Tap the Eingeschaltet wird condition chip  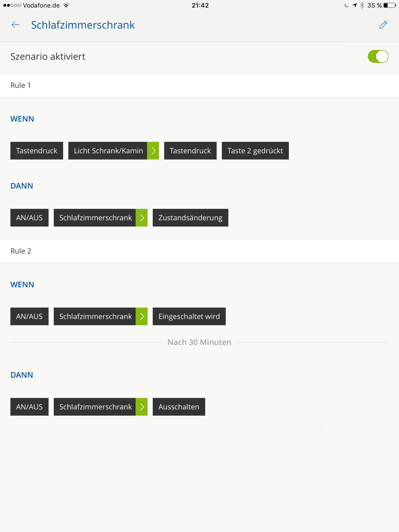[x=189, y=316]
